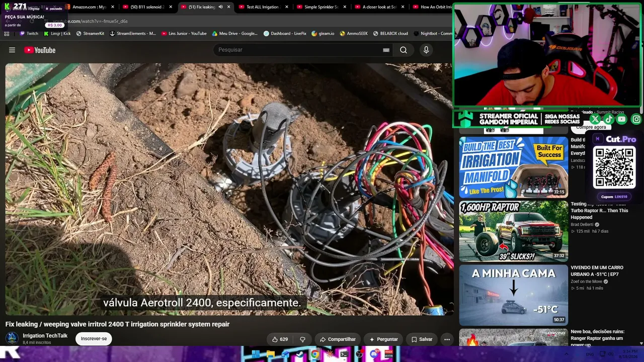
Task: Open the 1,600HP Raptor video thumbnail
Action: click(x=513, y=231)
